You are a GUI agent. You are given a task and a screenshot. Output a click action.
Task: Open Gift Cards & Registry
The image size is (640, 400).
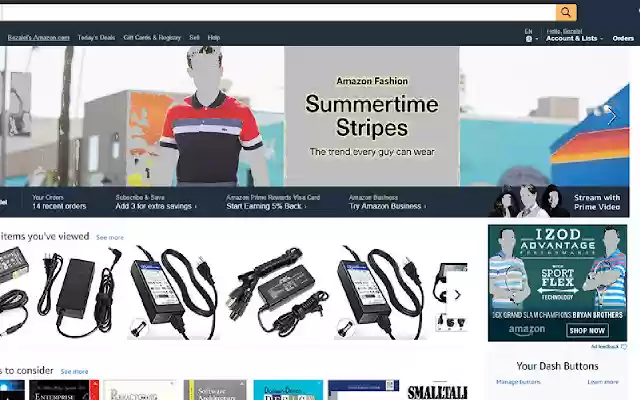coord(152,38)
